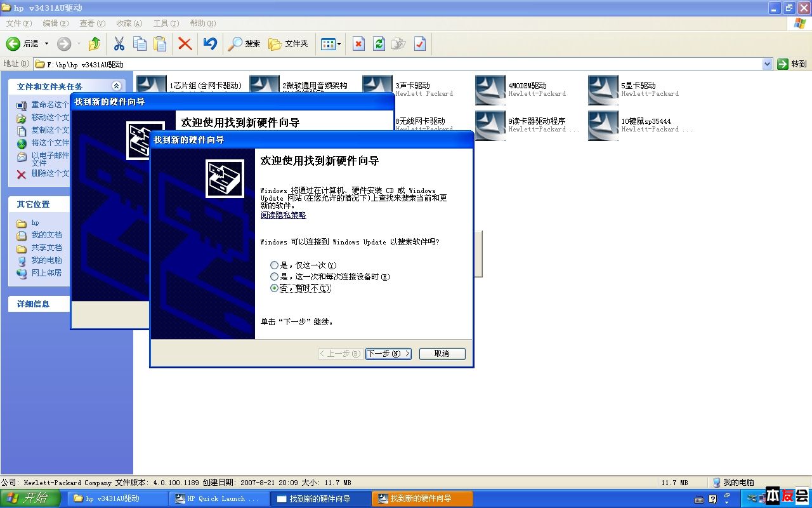This screenshot has width=812, height=508.
Task: Open the hp folder link
Action: (x=36, y=223)
